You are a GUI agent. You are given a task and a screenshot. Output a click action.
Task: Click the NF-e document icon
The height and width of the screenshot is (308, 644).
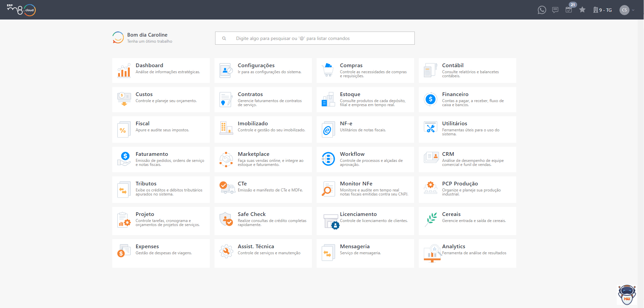pyautogui.click(x=328, y=129)
